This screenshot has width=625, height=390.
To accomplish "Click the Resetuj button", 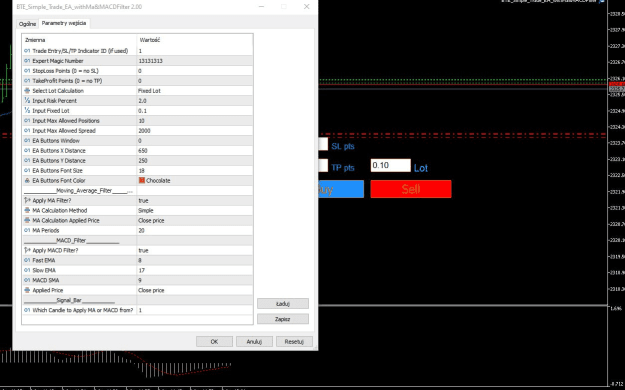I will [x=294, y=342].
